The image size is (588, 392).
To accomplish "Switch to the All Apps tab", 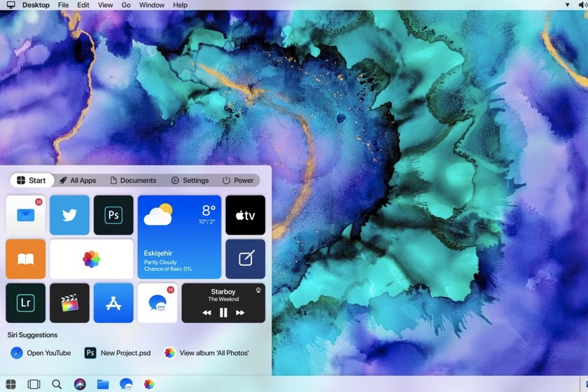I will tap(78, 181).
